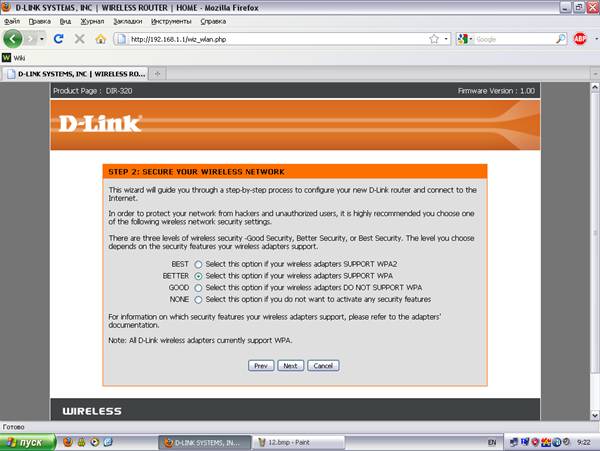Viewport: 600px width, 451px height.
Task: Click the Product Page DIR-320 text
Action: click(x=93, y=91)
